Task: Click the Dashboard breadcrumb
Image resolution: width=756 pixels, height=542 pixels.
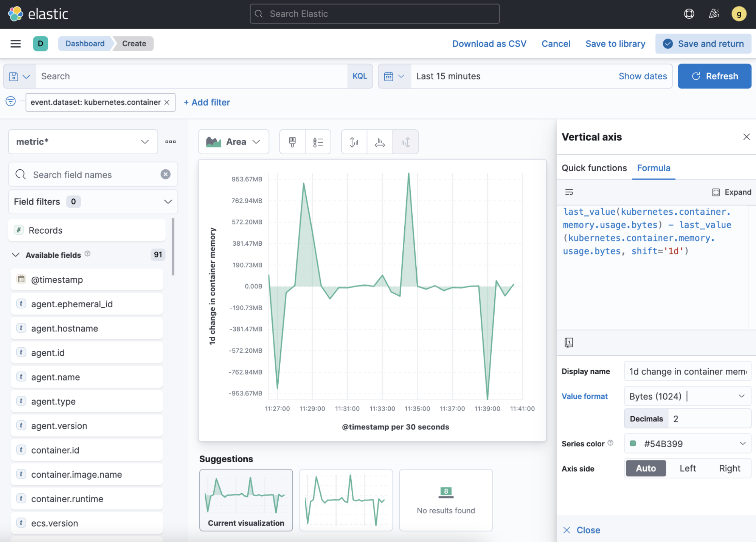Action: point(85,43)
